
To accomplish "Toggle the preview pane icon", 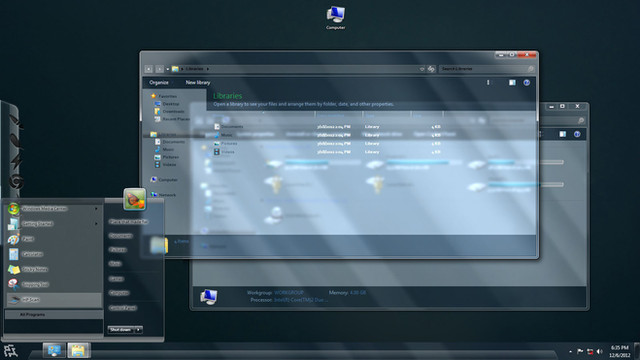I will tap(512, 82).
